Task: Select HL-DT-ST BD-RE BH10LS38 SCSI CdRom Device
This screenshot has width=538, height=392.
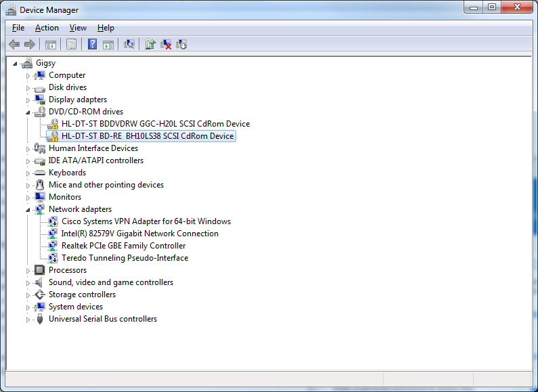Action: coord(148,136)
